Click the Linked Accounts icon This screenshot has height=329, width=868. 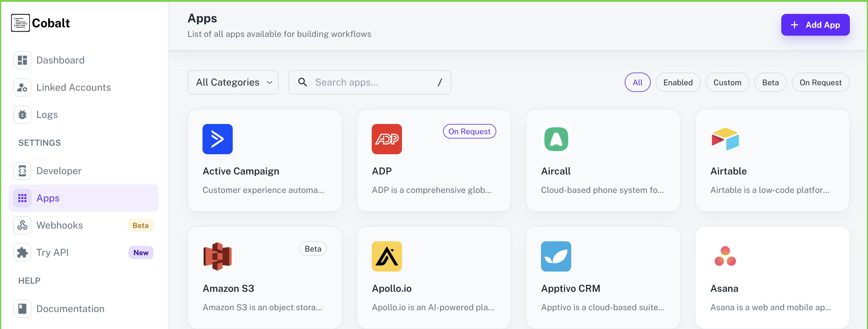22,87
